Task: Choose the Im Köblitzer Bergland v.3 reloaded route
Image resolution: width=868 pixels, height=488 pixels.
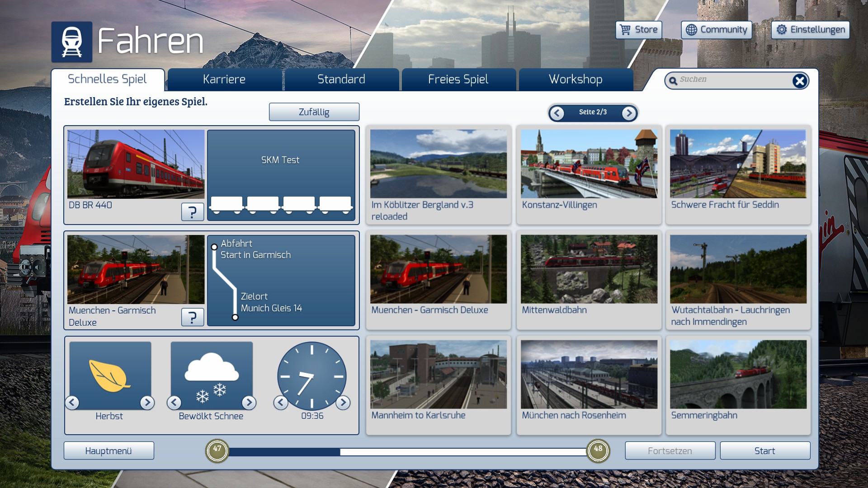Action: [439, 175]
